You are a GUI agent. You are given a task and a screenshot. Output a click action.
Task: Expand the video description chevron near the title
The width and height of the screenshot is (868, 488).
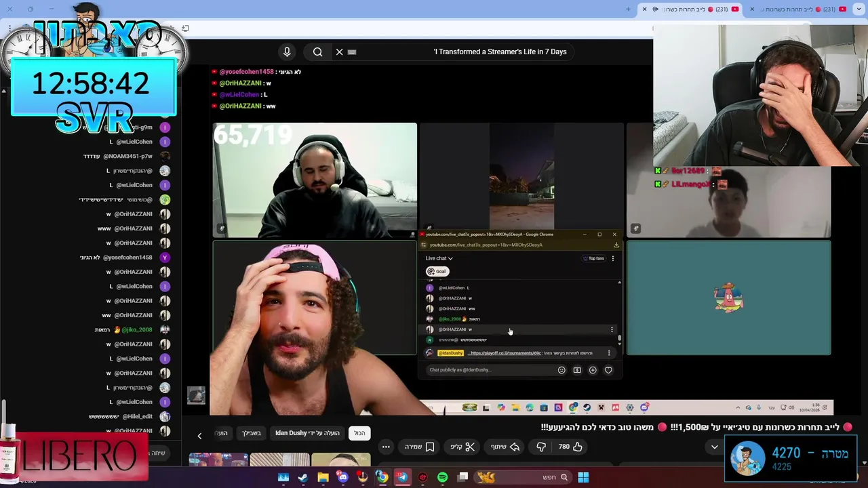(x=714, y=447)
